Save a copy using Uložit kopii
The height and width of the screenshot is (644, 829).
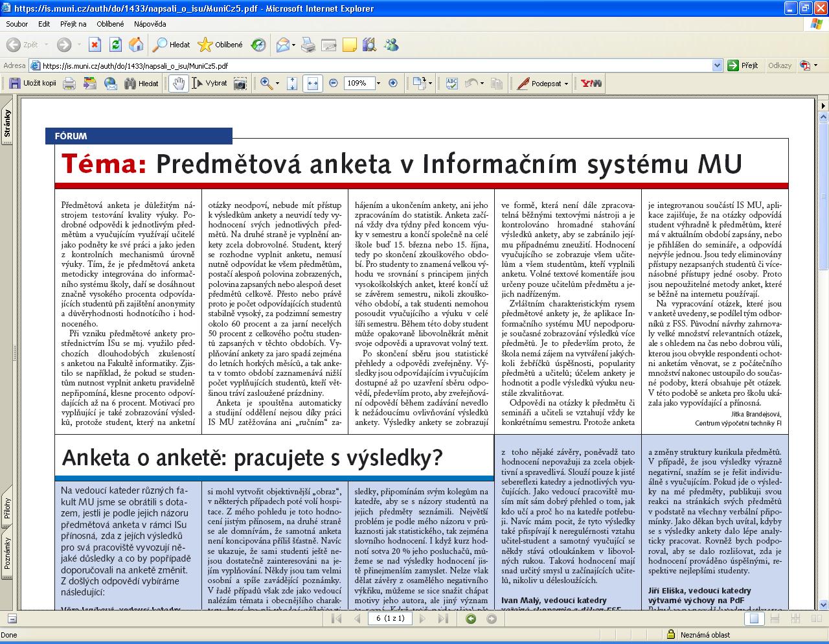(x=33, y=83)
